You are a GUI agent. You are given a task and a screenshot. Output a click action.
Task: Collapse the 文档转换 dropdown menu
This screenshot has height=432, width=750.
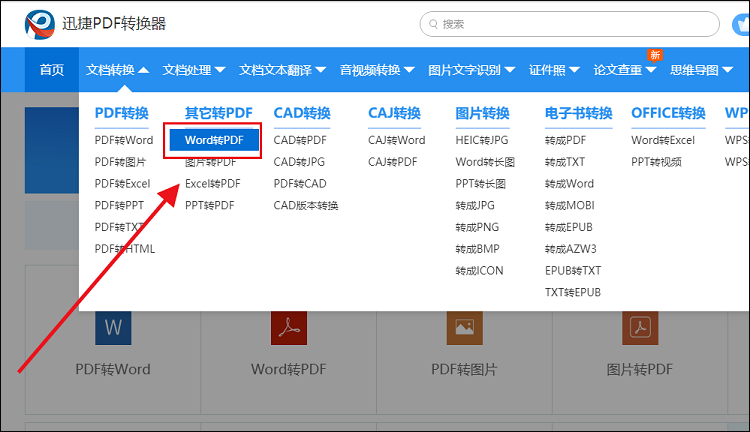pyautogui.click(x=117, y=70)
